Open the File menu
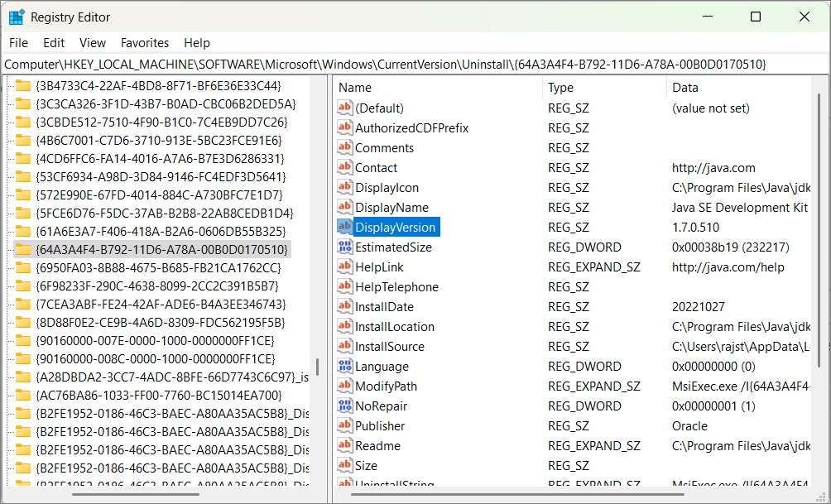This screenshot has height=504, width=831. pyautogui.click(x=18, y=43)
